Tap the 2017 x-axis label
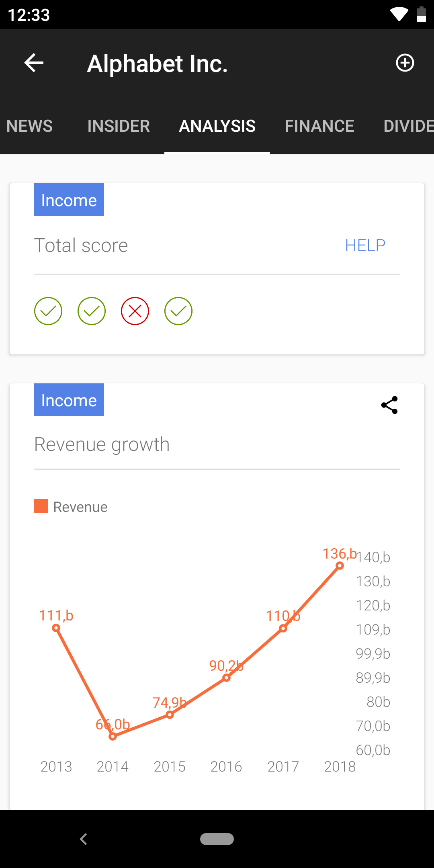434x868 pixels. pyautogui.click(x=283, y=767)
